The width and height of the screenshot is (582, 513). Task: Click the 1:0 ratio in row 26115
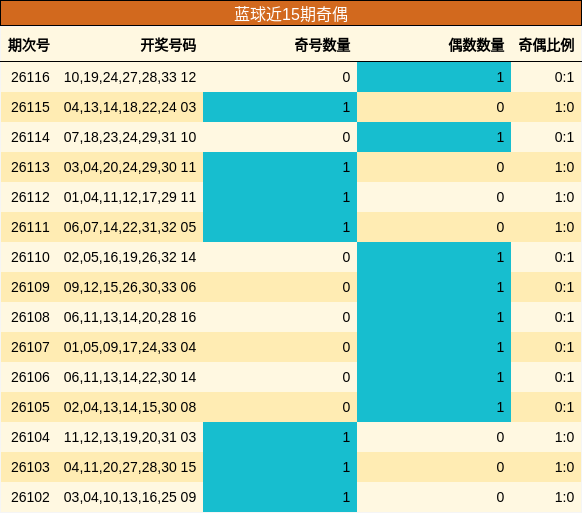coord(564,107)
